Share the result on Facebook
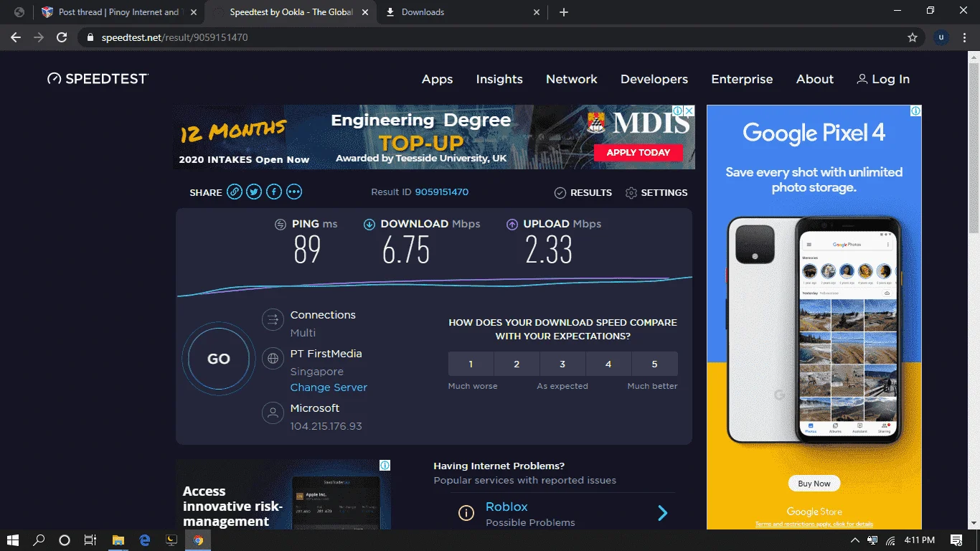Screen dimensions: 980x551 274,192
